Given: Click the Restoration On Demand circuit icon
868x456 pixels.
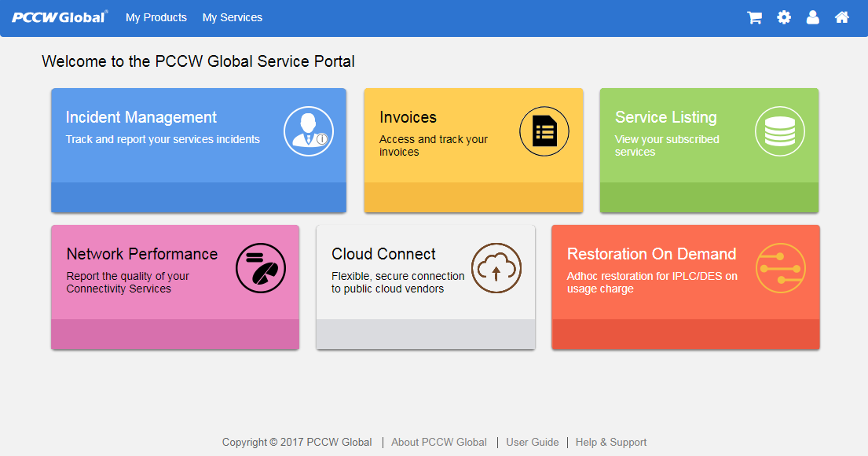Looking at the screenshot, I should click(781, 268).
